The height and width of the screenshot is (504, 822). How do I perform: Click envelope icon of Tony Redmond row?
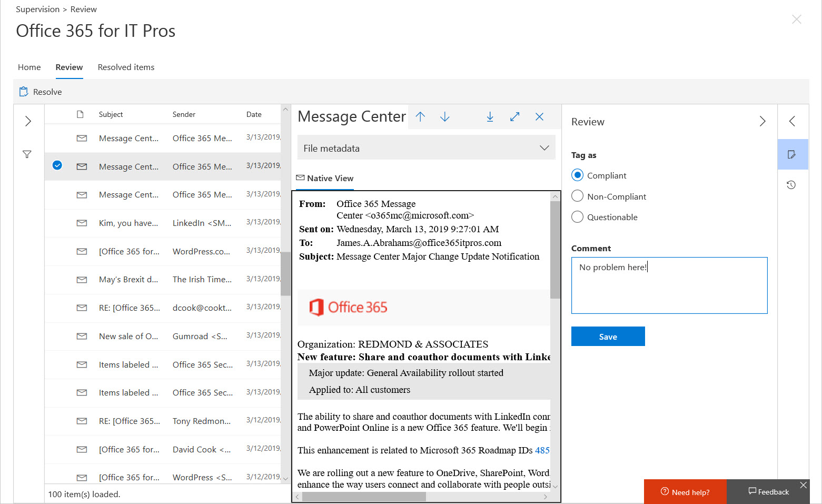(x=82, y=421)
